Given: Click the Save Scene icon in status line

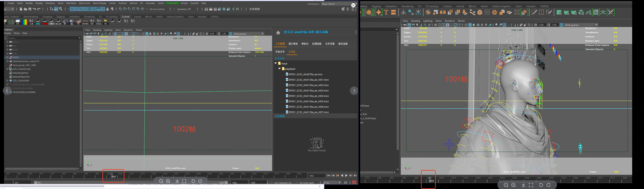Looking at the screenshot, I should [30, 9].
